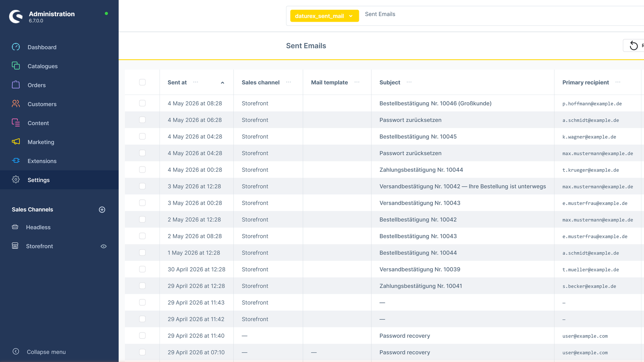Expand the Subject column options menu
Image resolution: width=644 pixels, height=362 pixels.
tap(409, 82)
